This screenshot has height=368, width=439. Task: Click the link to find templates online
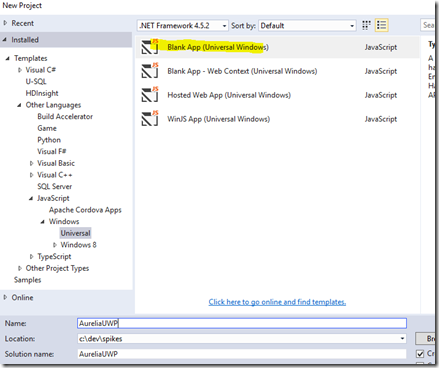(x=277, y=302)
